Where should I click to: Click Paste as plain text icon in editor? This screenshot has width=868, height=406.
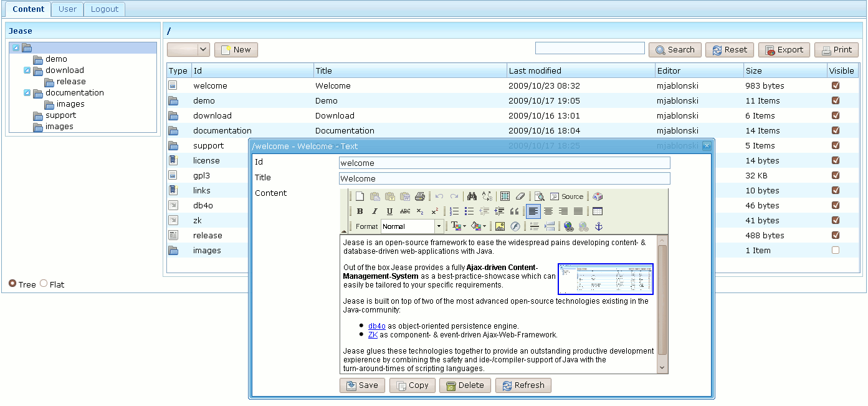tap(389, 196)
